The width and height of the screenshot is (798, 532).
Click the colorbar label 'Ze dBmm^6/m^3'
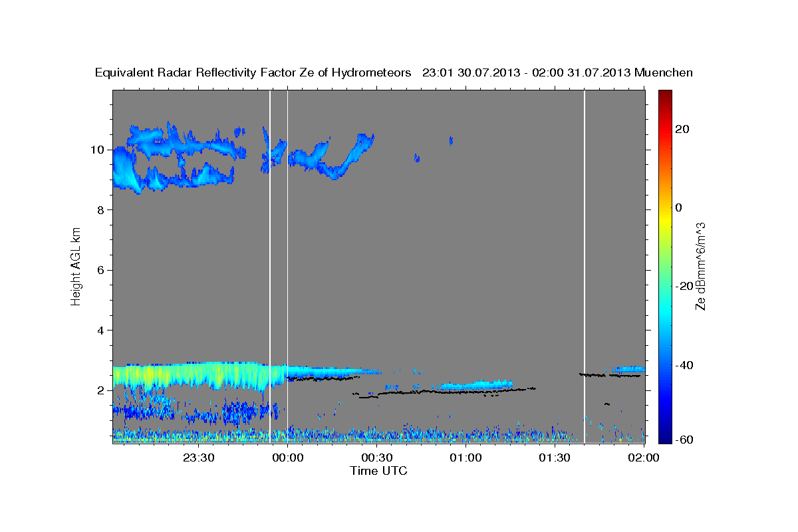pyautogui.click(x=700, y=267)
